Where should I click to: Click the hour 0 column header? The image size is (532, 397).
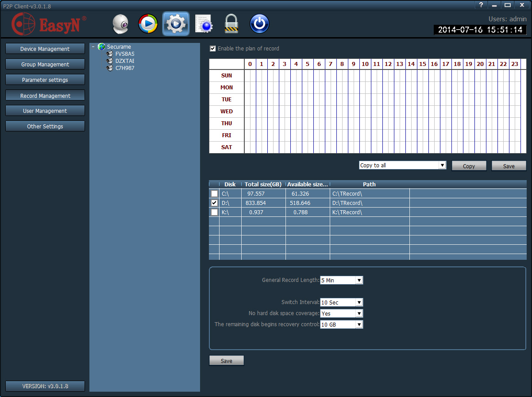pos(250,64)
